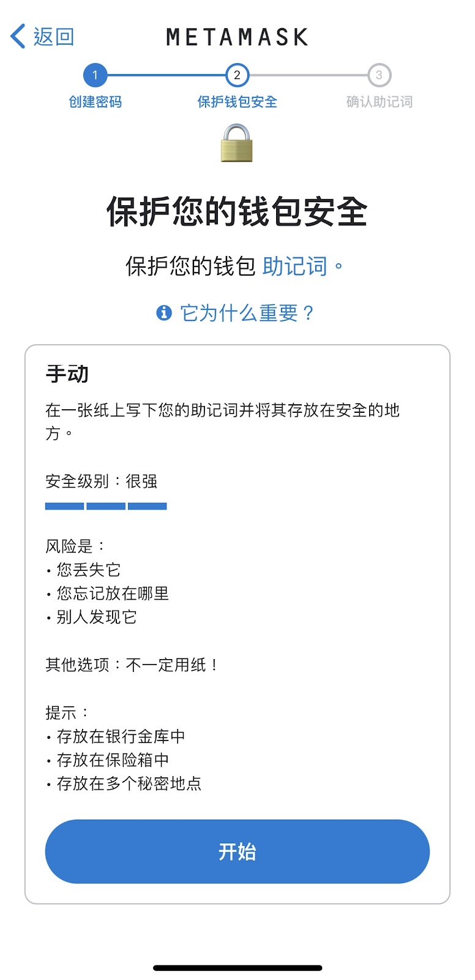Viewport: 475px width, 980px height.
Task: Tap the iOS home indicator bar
Action: [x=238, y=968]
